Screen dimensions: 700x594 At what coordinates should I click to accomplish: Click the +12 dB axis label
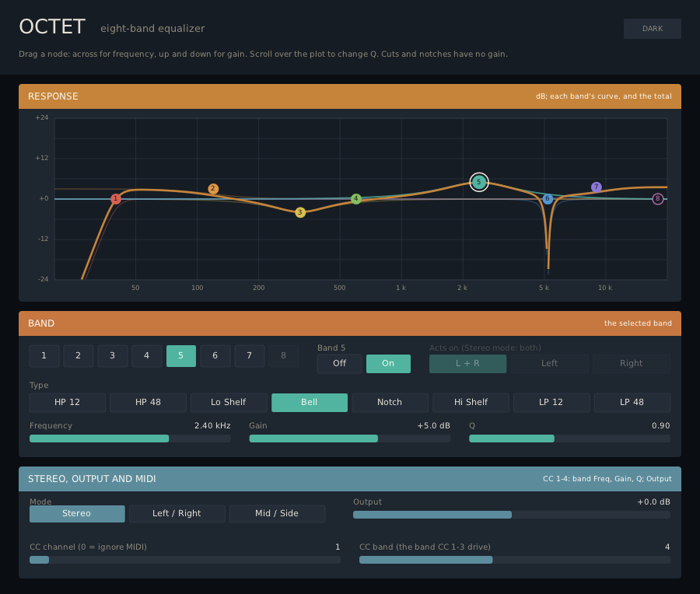point(42,158)
